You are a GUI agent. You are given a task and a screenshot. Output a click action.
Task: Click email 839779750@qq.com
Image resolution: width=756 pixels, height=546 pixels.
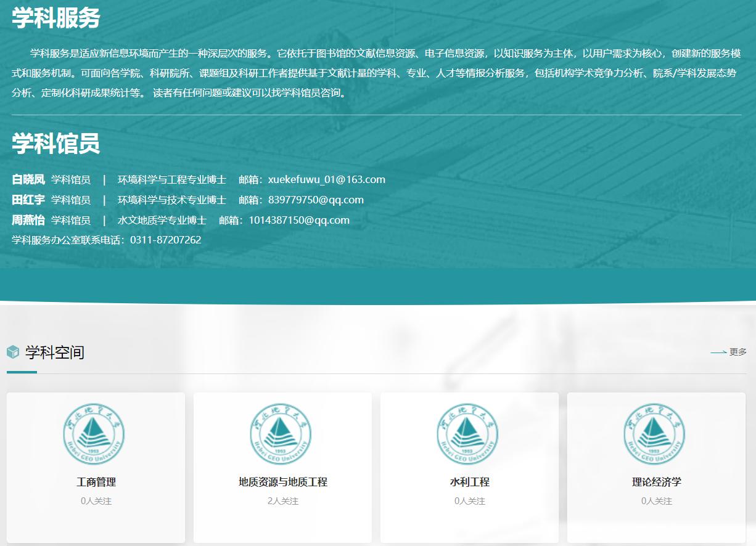[316, 200]
